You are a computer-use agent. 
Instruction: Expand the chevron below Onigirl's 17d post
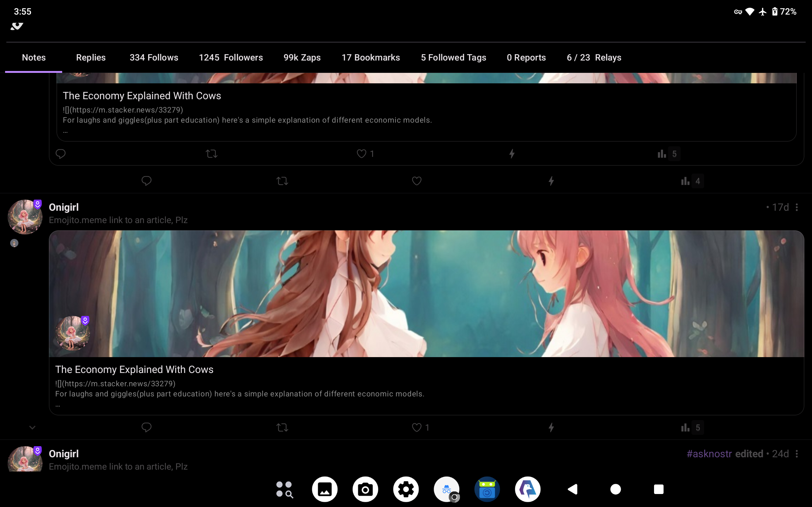point(32,427)
